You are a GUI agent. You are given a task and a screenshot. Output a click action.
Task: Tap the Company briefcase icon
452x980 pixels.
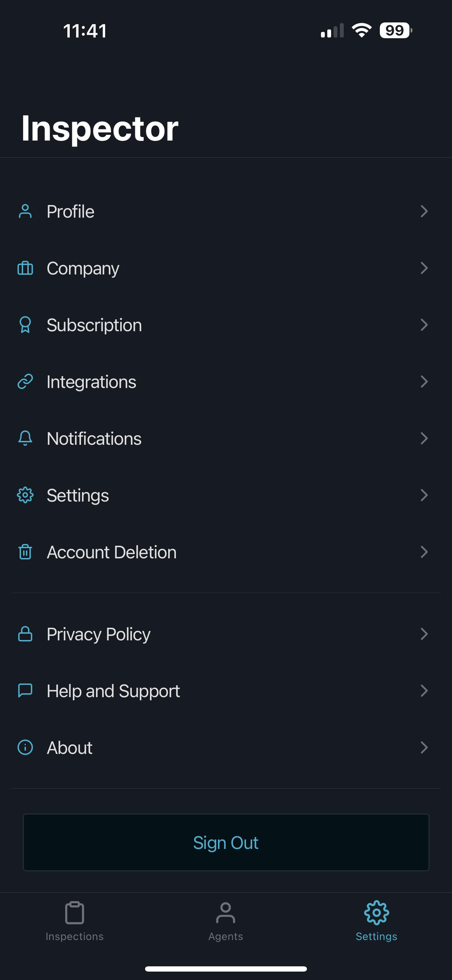click(25, 268)
